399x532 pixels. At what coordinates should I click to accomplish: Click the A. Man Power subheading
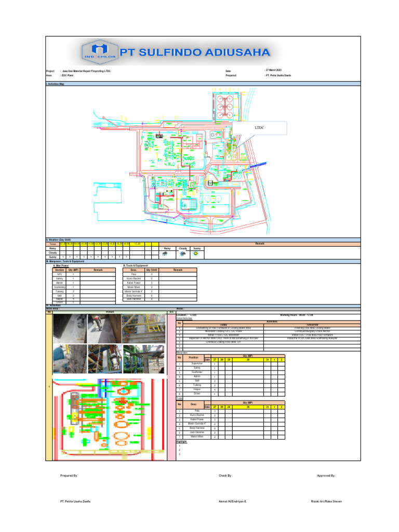click(x=61, y=265)
